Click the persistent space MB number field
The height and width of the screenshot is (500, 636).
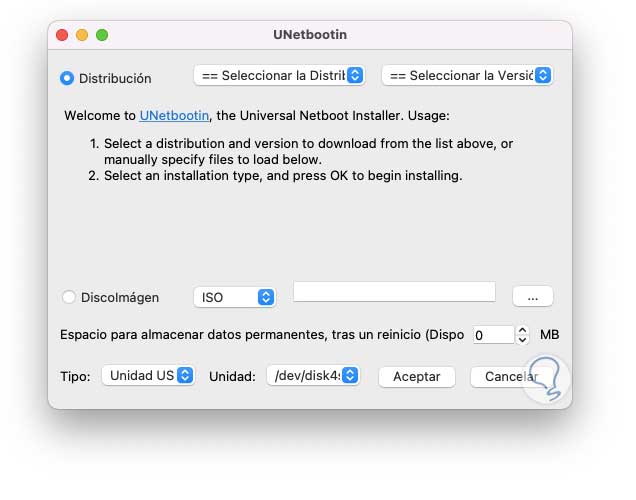click(x=492, y=336)
